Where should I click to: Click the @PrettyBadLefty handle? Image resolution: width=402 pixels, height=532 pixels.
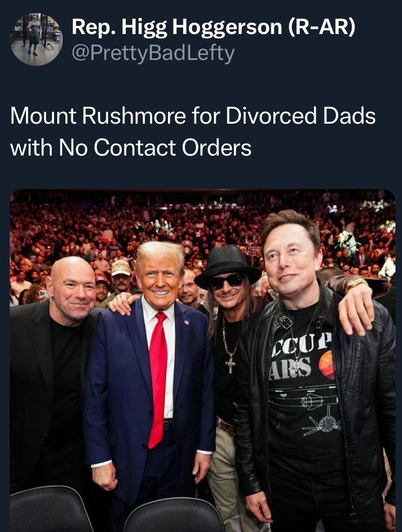click(x=153, y=53)
